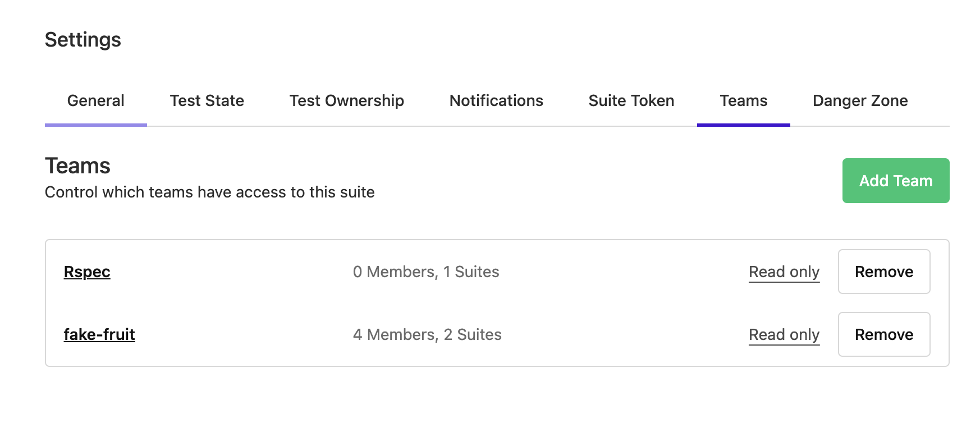Toggle Read only access for fake-fruit
Image resolution: width=980 pixels, height=423 pixels.
click(784, 334)
